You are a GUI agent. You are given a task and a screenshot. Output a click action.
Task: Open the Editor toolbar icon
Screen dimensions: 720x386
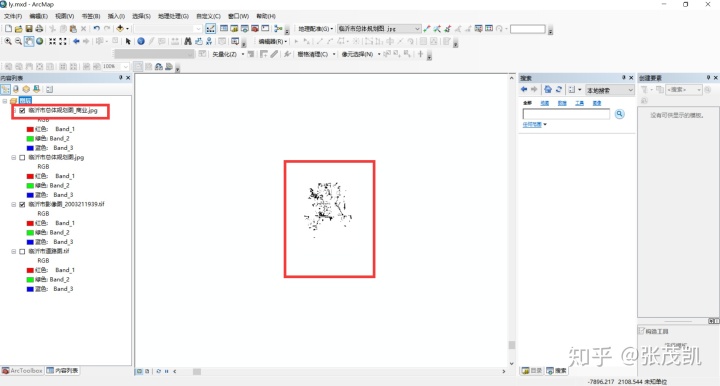(x=210, y=29)
